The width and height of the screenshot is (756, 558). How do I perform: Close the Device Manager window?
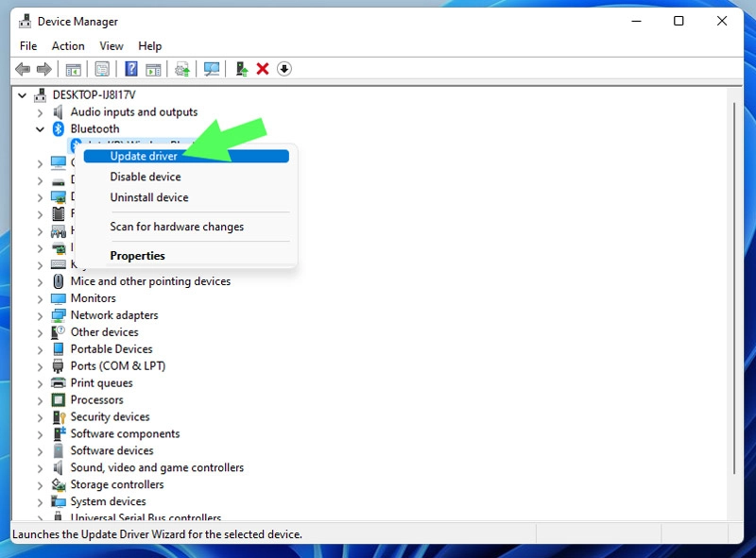click(x=722, y=21)
